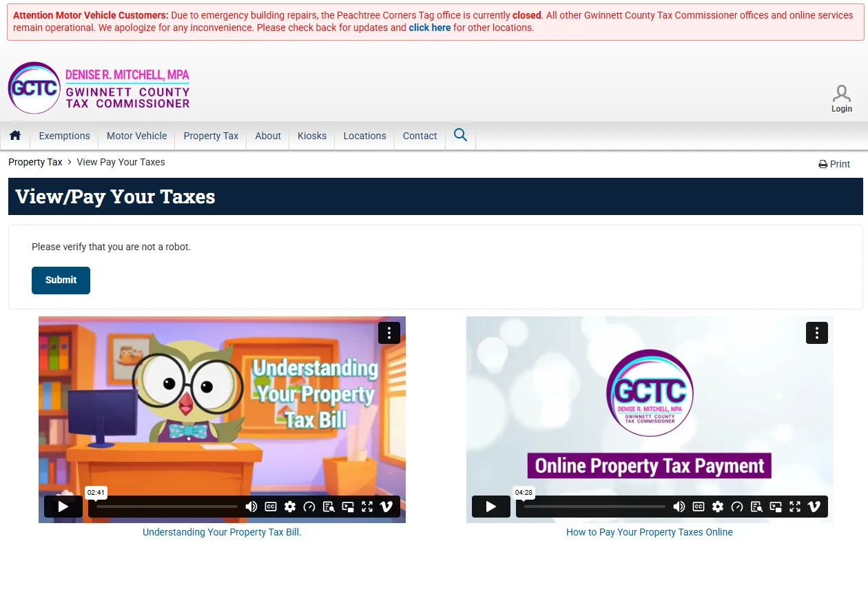Enable picture-in-picture on the Property Tax Bill video

click(348, 507)
